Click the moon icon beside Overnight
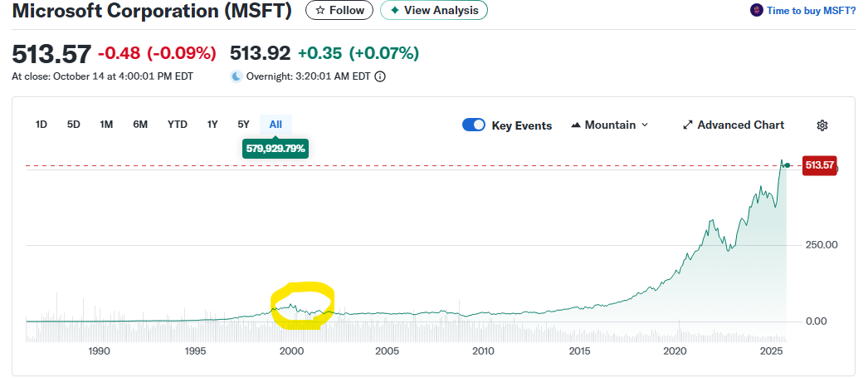The image size is (868, 378). point(237,76)
